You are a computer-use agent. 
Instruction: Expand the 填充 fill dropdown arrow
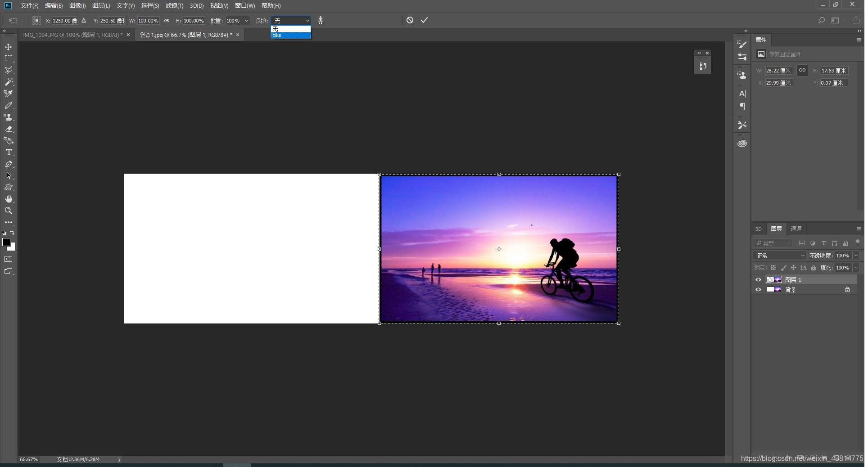pos(856,268)
